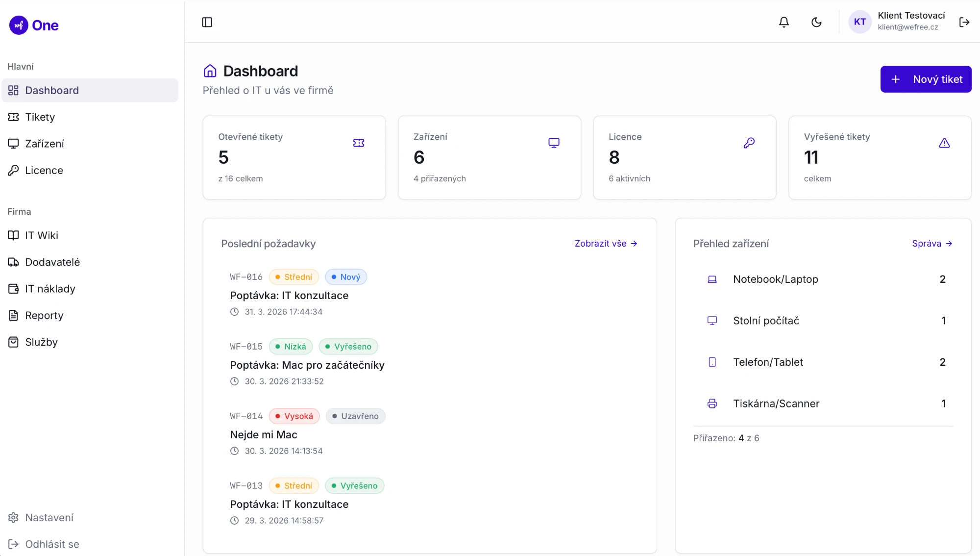Click the ticket icon in Otevřené tikety card

359,143
